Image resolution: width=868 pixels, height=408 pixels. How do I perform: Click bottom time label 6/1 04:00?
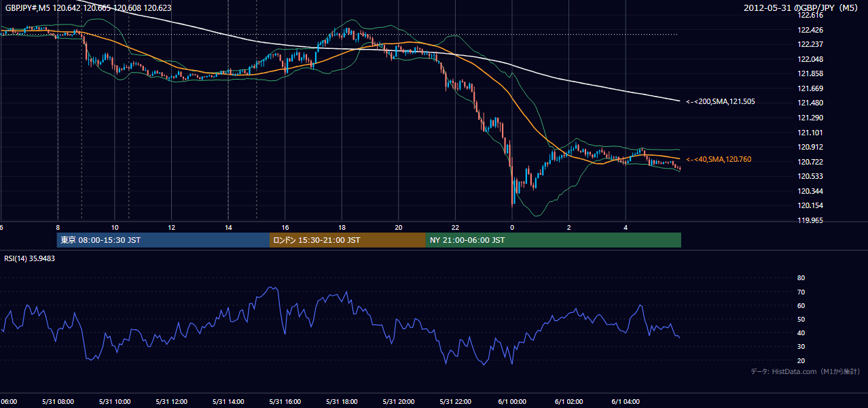[626, 402]
